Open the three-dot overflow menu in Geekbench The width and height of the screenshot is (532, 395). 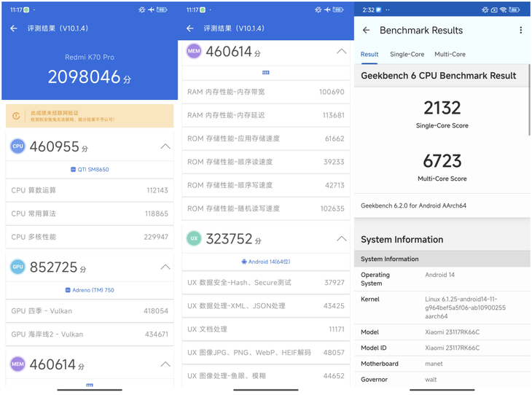click(x=520, y=30)
